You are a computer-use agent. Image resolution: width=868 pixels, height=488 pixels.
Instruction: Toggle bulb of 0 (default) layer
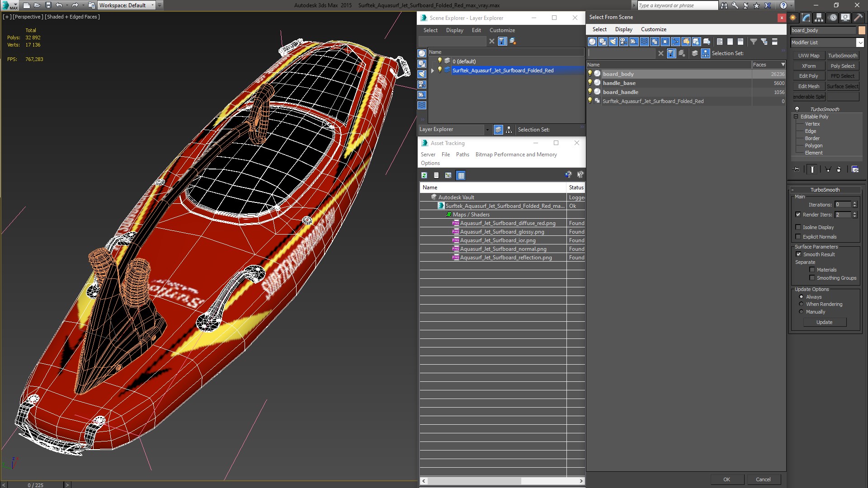point(439,61)
